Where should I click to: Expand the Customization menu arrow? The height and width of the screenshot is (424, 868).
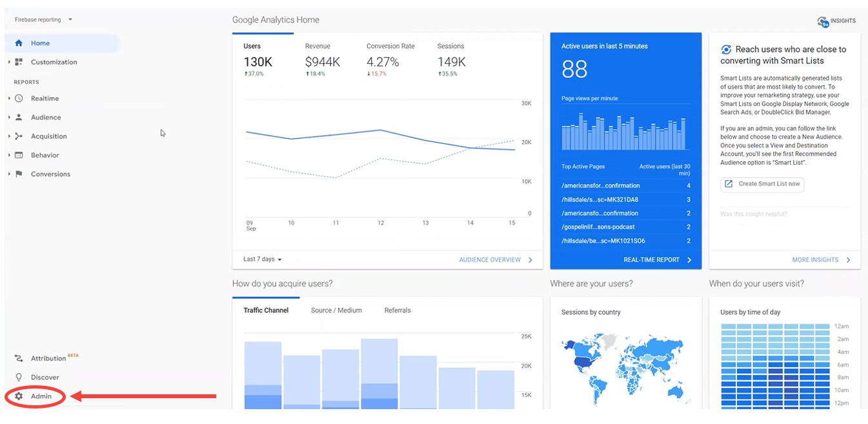pos(9,63)
